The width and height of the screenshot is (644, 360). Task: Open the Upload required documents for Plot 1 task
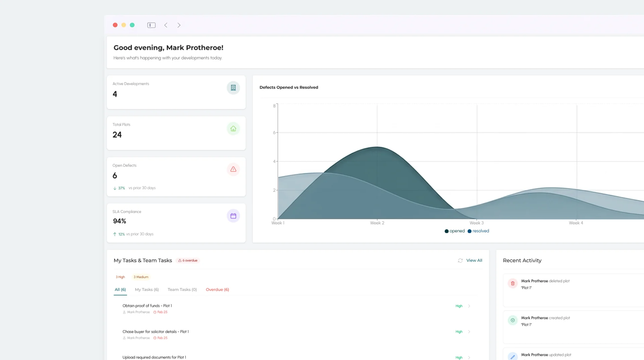tap(154, 358)
